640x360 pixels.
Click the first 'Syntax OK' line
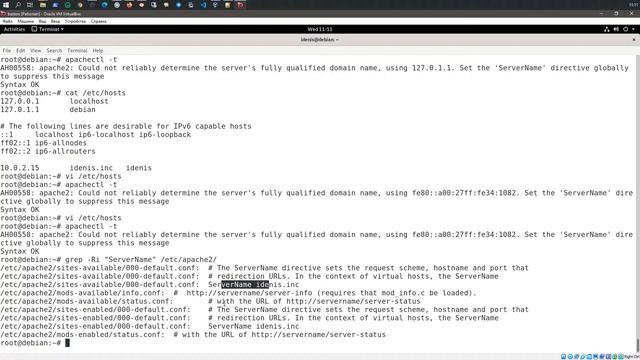pos(20,84)
